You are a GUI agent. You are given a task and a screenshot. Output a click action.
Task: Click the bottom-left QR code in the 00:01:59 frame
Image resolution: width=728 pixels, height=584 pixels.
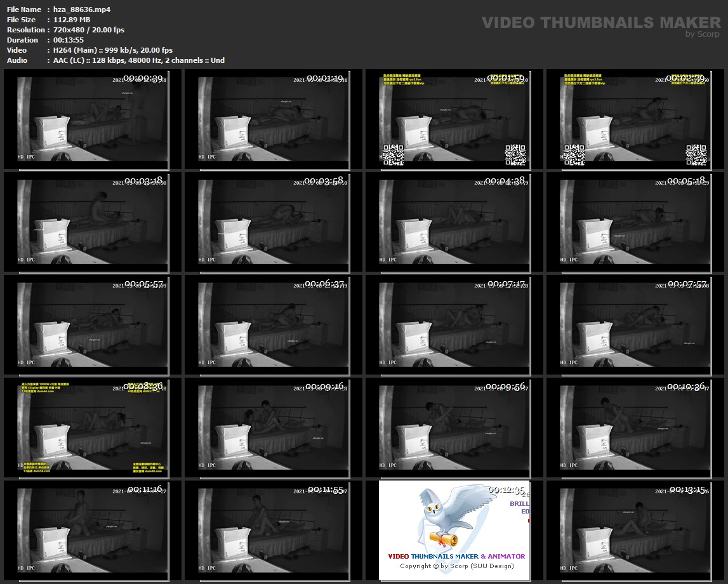click(x=394, y=154)
